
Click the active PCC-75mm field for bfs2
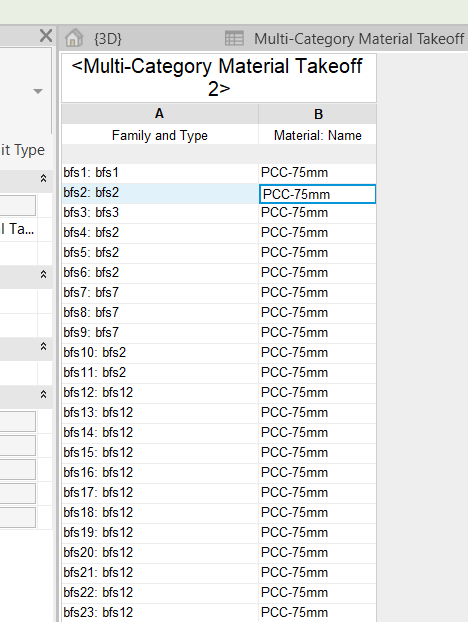pyautogui.click(x=318, y=194)
